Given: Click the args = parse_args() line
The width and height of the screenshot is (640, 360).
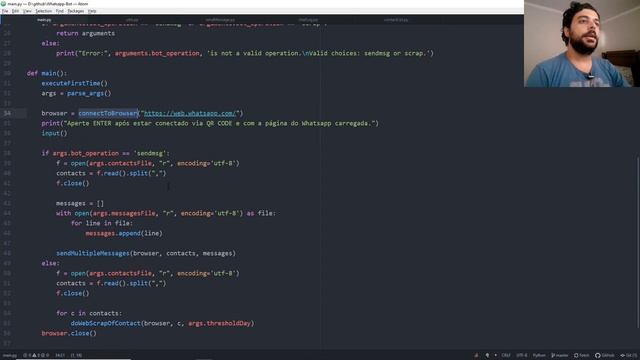Looking at the screenshot, I should (76, 93).
